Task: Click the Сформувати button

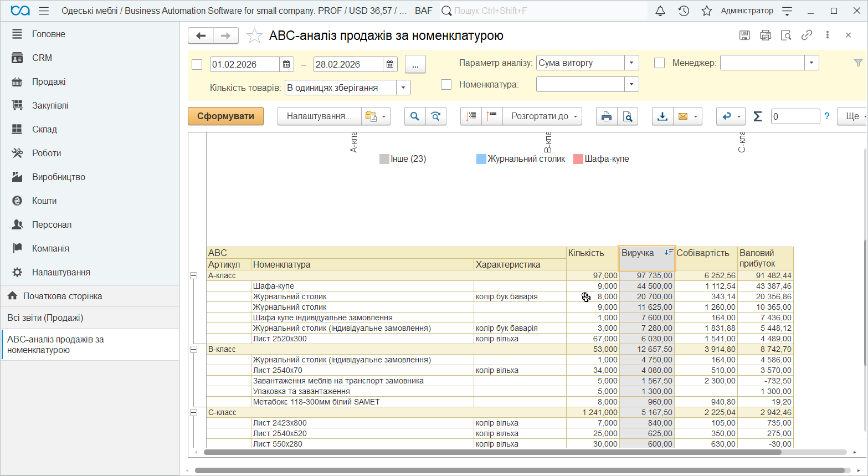Action: 225,116
